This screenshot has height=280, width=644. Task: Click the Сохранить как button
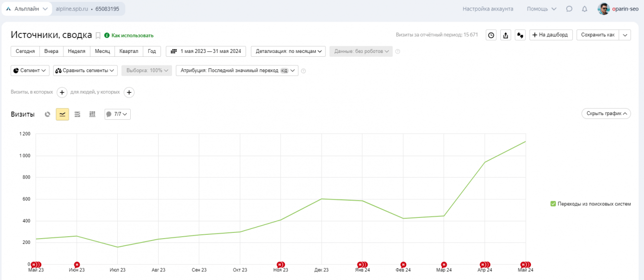tap(598, 35)
